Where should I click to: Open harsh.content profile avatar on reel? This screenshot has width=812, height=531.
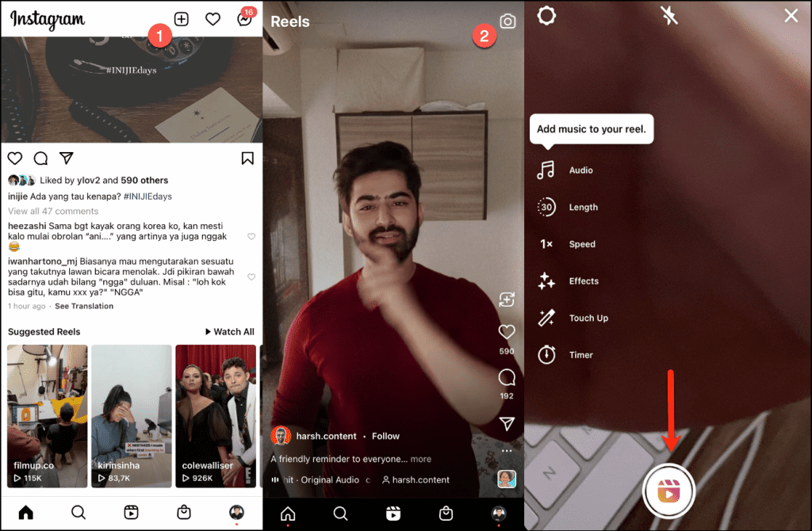(281, 436)
